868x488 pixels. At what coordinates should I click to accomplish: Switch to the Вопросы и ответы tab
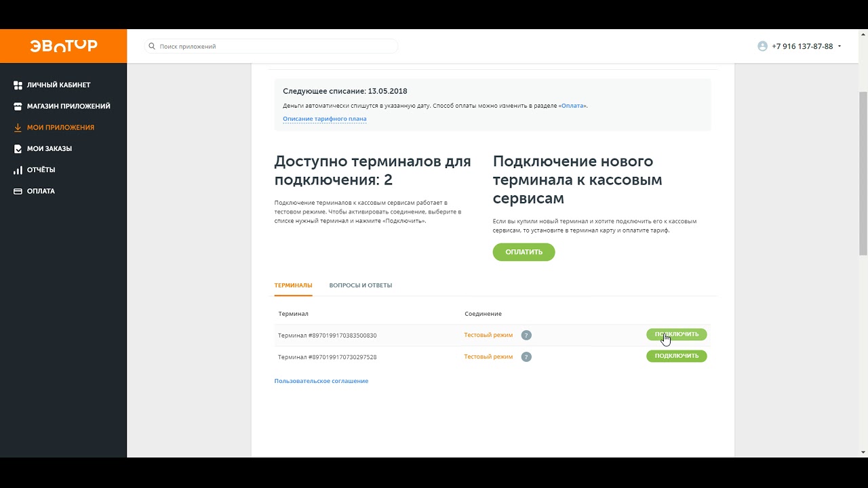click(361, 285)
